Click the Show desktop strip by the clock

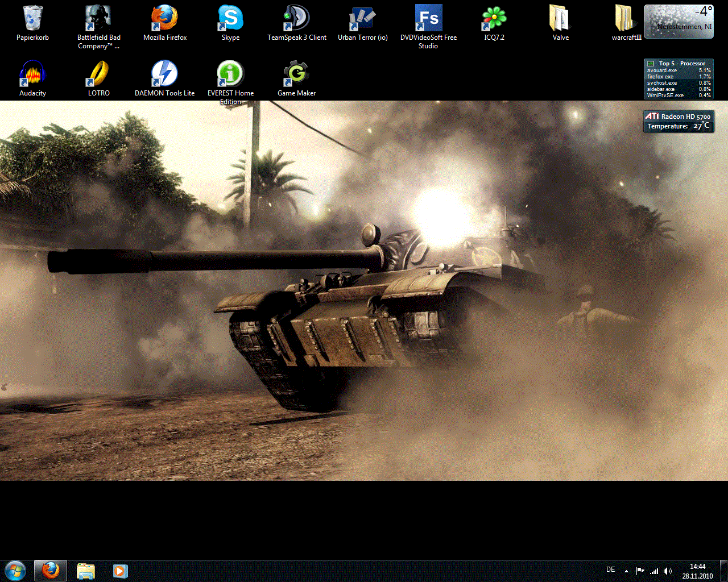coord(723,571)
